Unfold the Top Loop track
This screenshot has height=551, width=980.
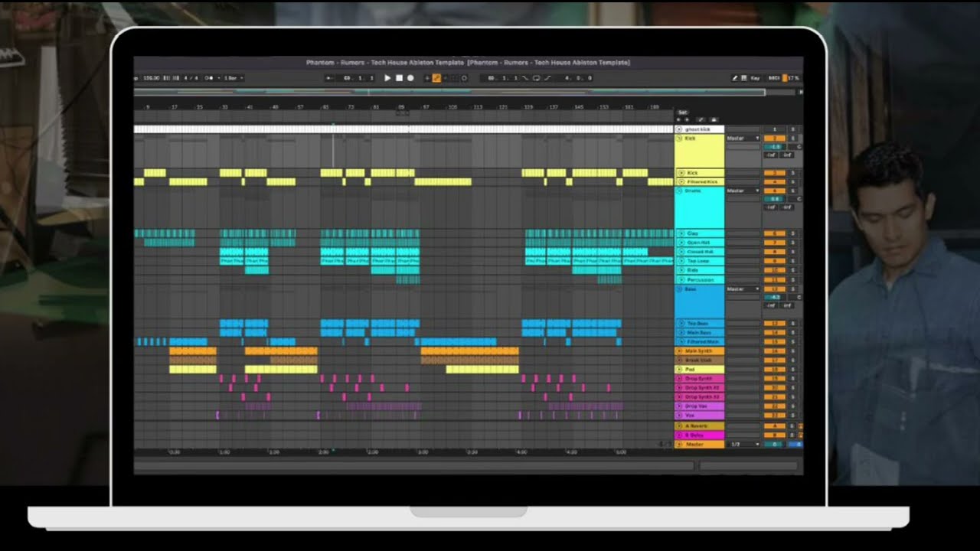(x=681, y=261)
